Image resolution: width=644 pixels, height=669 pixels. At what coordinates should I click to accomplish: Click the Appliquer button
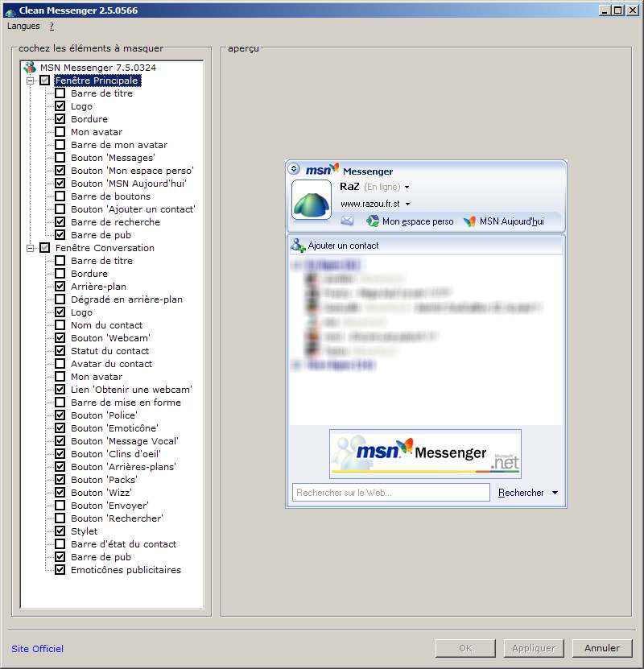[534, 648]
